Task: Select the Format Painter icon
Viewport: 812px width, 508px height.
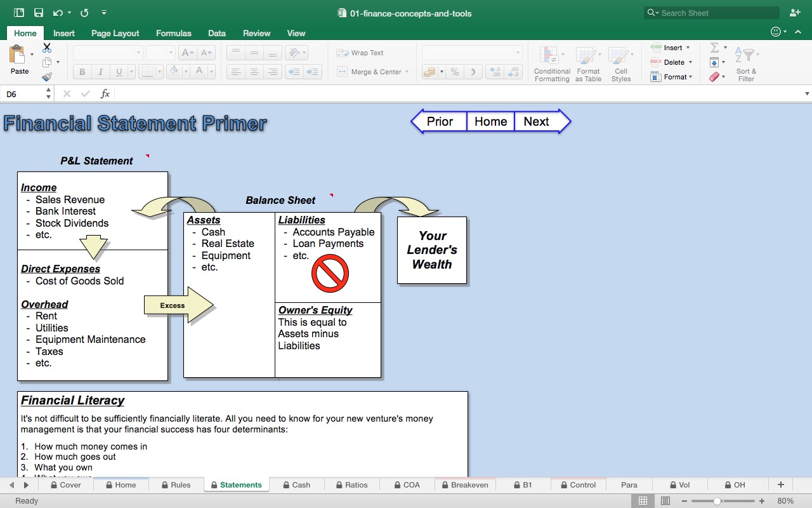Action: click(46, 77)
